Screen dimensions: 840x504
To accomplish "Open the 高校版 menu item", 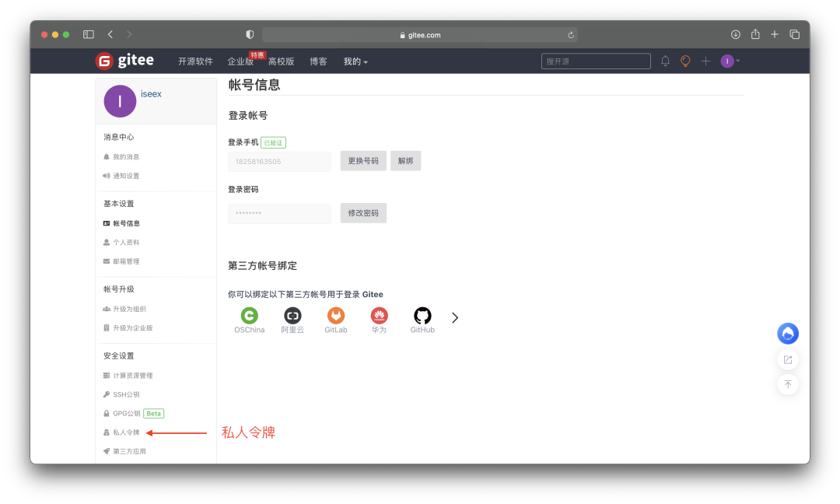I will [281, 61].
